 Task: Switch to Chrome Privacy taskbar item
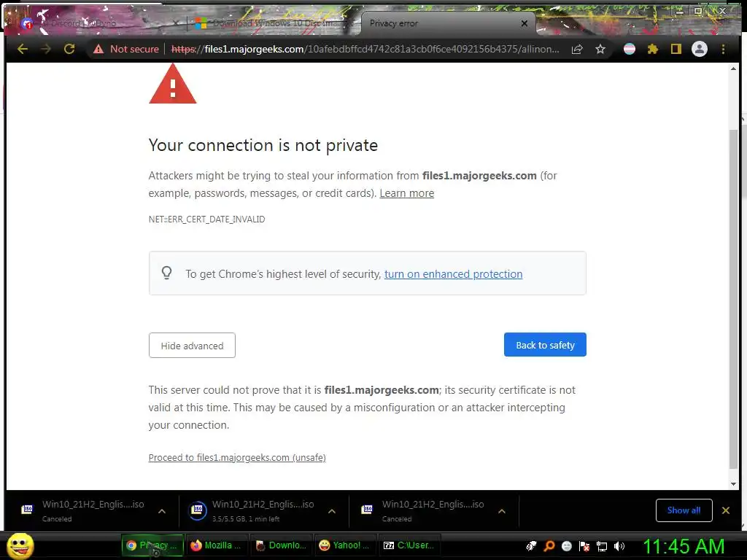click(x=152, y=545)
